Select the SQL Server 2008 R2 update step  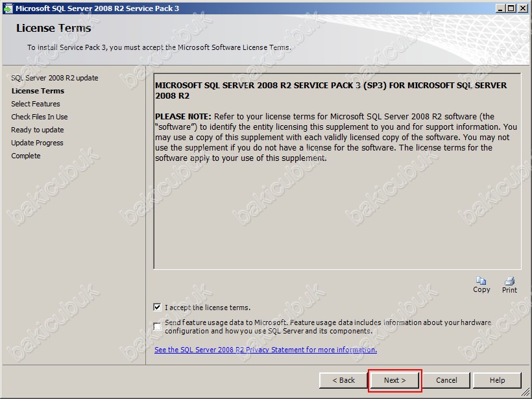click(54, 78)
